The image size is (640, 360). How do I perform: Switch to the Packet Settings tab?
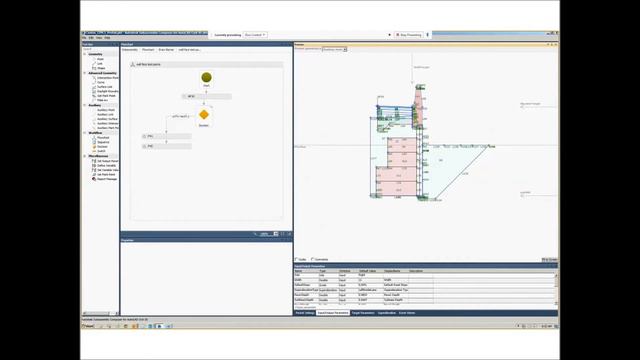tap(305, 313)
